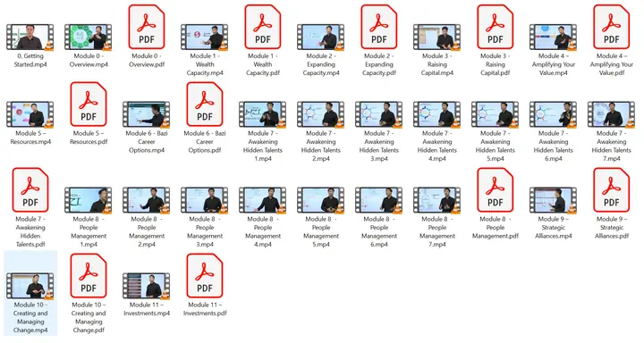Select the Module 3 - Raising Capital.mp4 video

(437, 37)
